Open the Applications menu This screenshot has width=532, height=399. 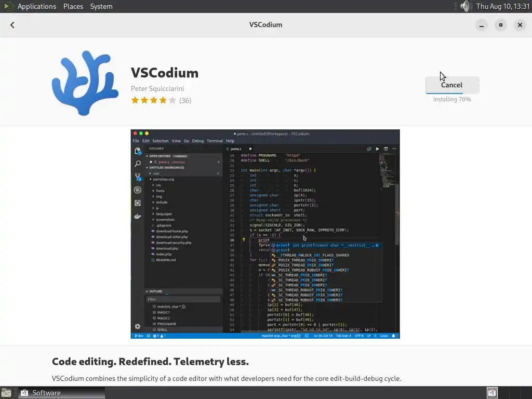tap(37, 6)
